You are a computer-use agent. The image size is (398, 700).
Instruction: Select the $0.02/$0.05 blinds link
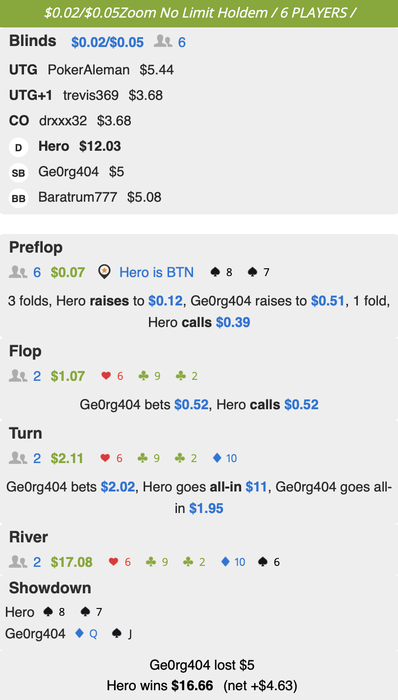(x=108, y=42)
